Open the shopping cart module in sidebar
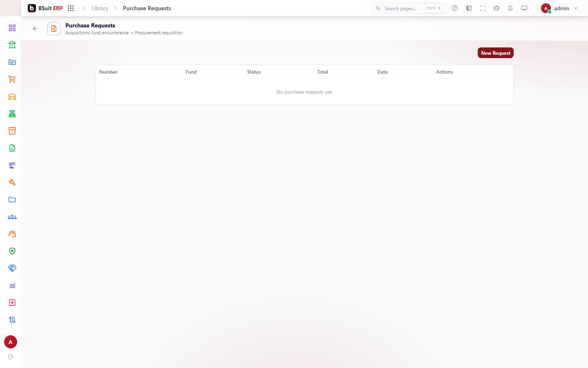Viewport: 588px width, 368px height. coord(12,79)
